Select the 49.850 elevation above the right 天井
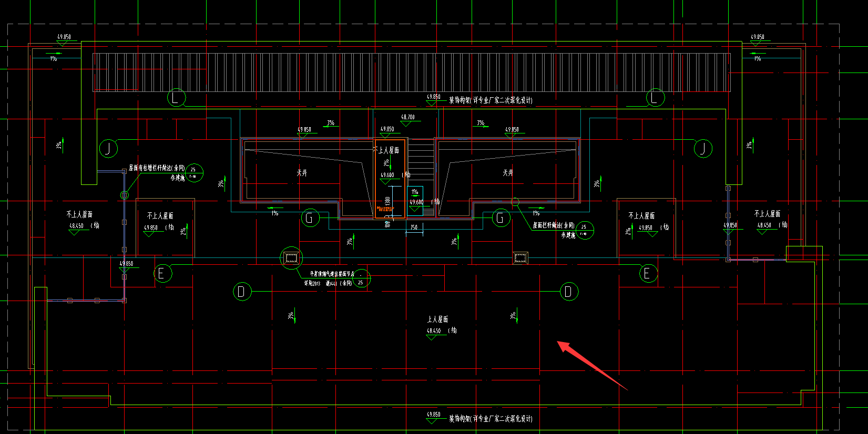868x434 pixels. pyautogui.click(x=512, y=130)
